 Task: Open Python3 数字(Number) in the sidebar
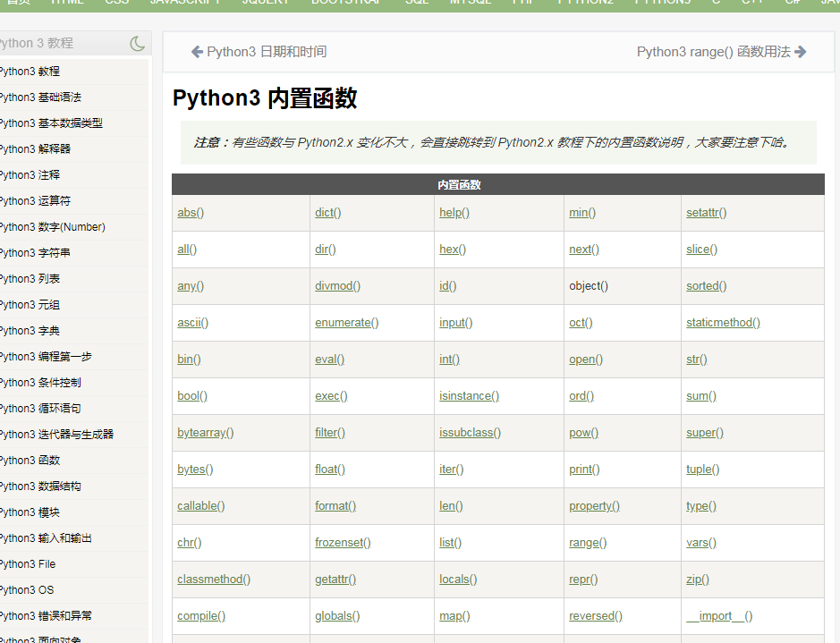53,227
